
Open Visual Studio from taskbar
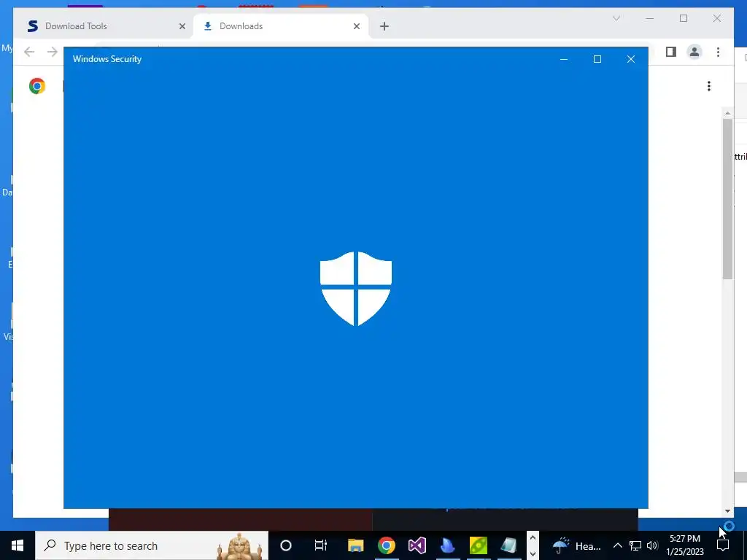[x=417, y=545]
